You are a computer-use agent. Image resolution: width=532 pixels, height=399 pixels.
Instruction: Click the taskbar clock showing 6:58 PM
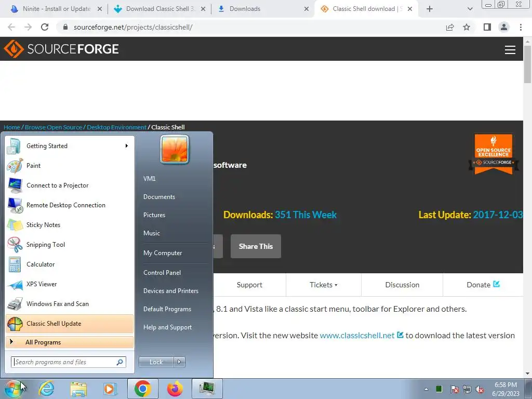tap(506, 389)
